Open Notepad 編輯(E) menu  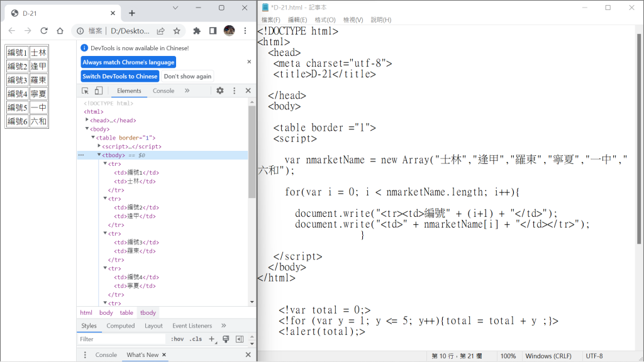tap(297, 19)
